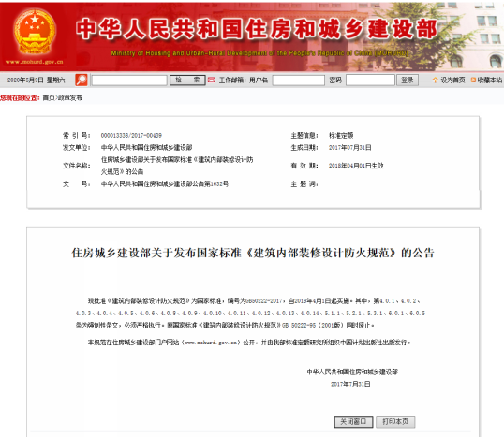Open the 设为首页 link
The width and height of the screenshot is (504, 438).
[452, 80]
